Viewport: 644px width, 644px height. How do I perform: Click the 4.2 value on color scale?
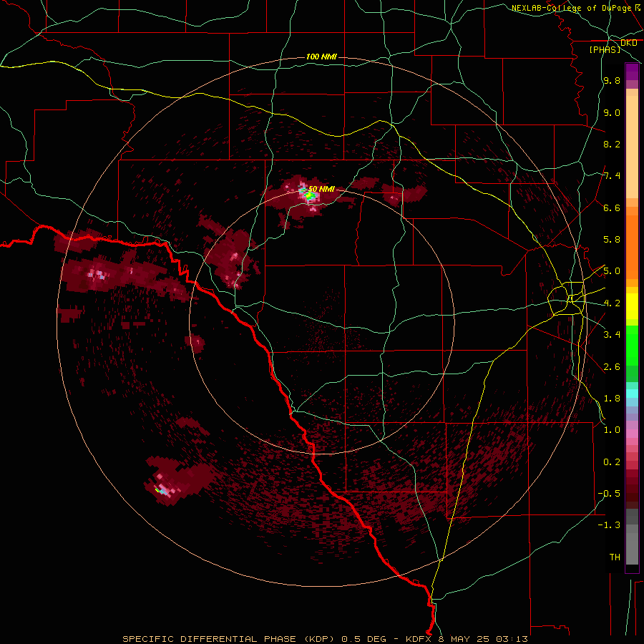pyautogui.click(x=612, y=303)
